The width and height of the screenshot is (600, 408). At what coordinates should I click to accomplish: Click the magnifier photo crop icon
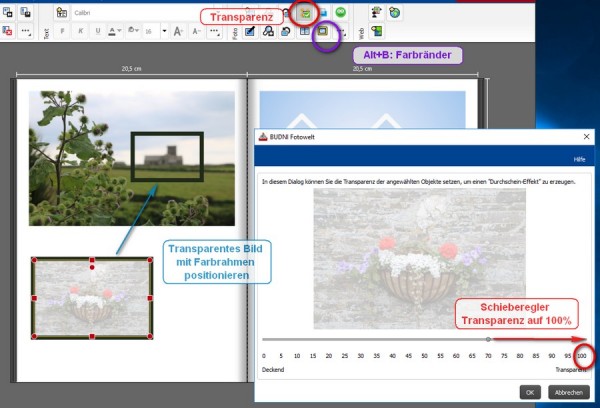[x=268, y=31]
